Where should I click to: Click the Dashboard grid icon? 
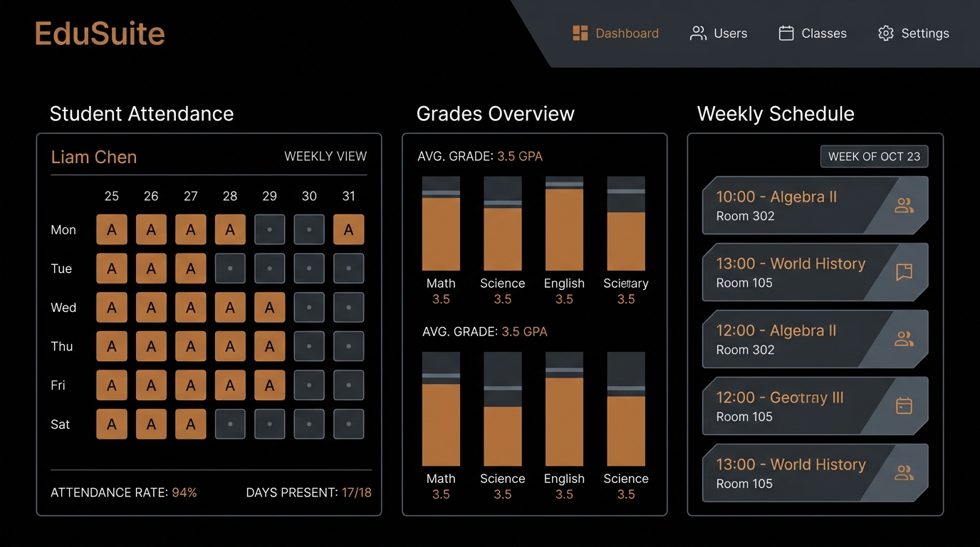coord(580,33)
